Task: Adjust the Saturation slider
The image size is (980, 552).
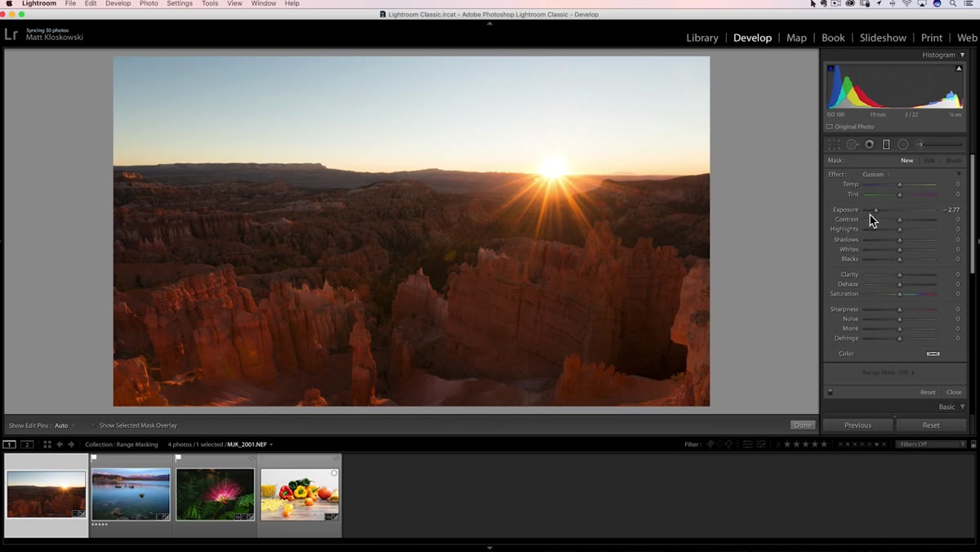Action: (x=900, y=294)
